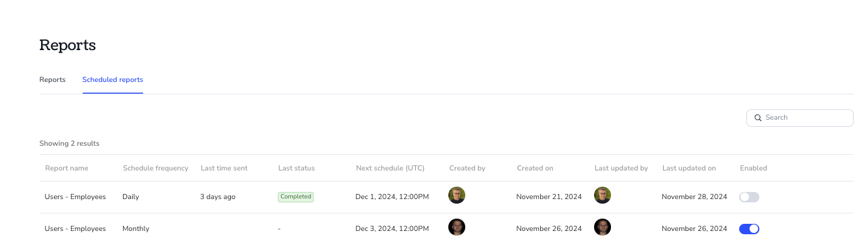Sort by Last updated on header
The height and width of the screenshot is (244, 868).
689,168
